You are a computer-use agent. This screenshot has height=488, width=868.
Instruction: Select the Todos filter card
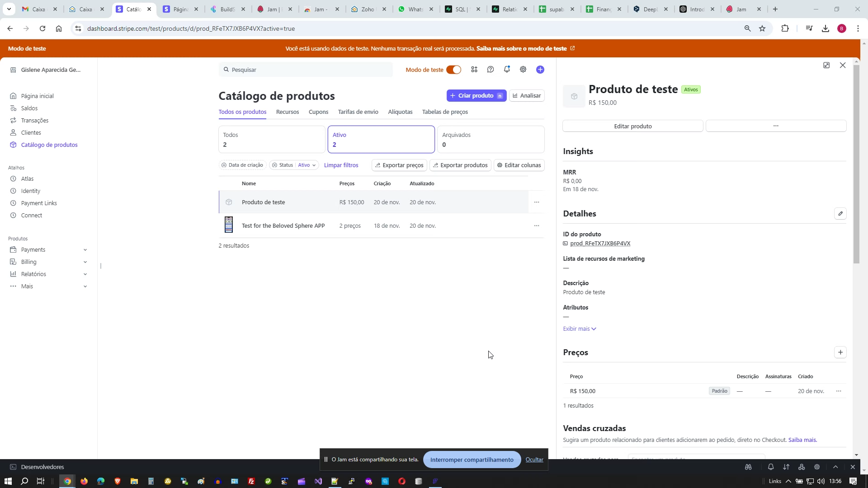(x=271, y=140)
